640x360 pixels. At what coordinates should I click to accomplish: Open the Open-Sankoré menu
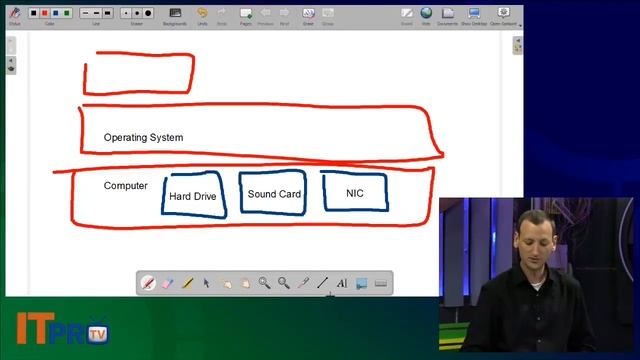pyautogui.click(x=504, y=16)
